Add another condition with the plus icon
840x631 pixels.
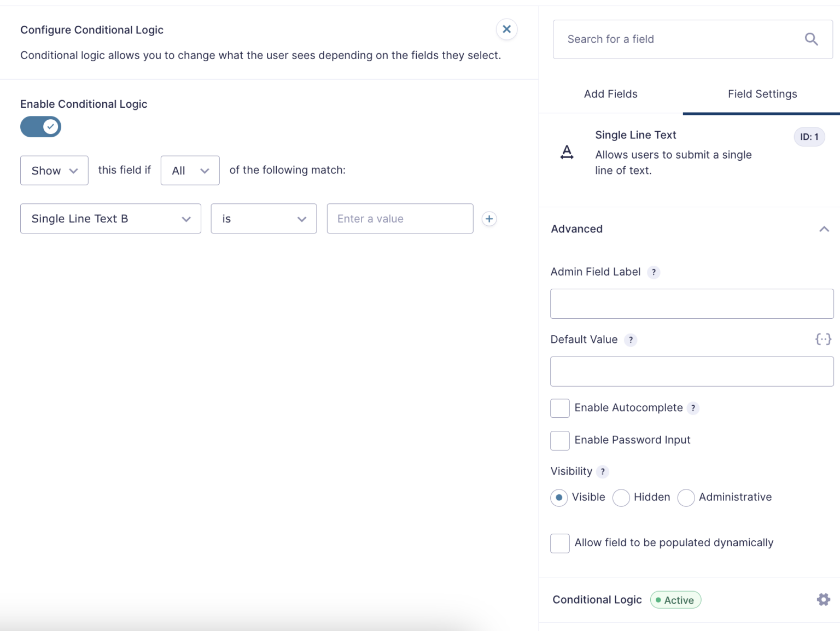coord(489,218)
